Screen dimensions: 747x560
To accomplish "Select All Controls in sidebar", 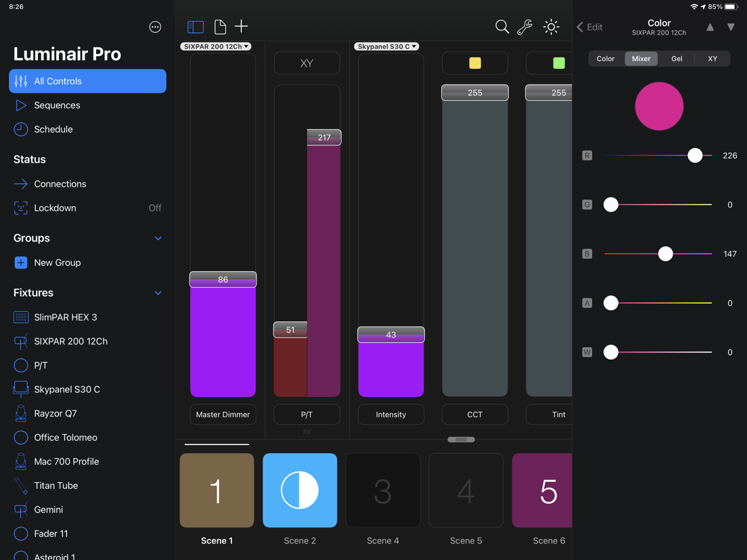I will [x=88, y=81].
